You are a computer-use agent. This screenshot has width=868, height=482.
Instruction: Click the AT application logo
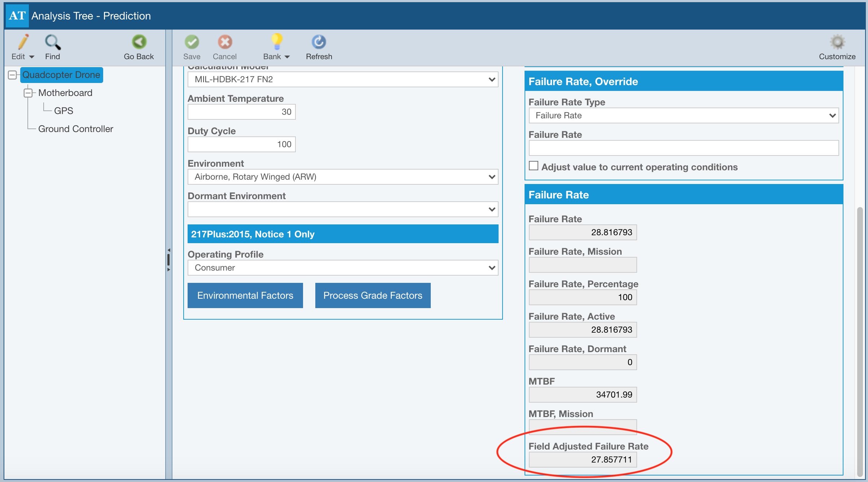[17, 16]
